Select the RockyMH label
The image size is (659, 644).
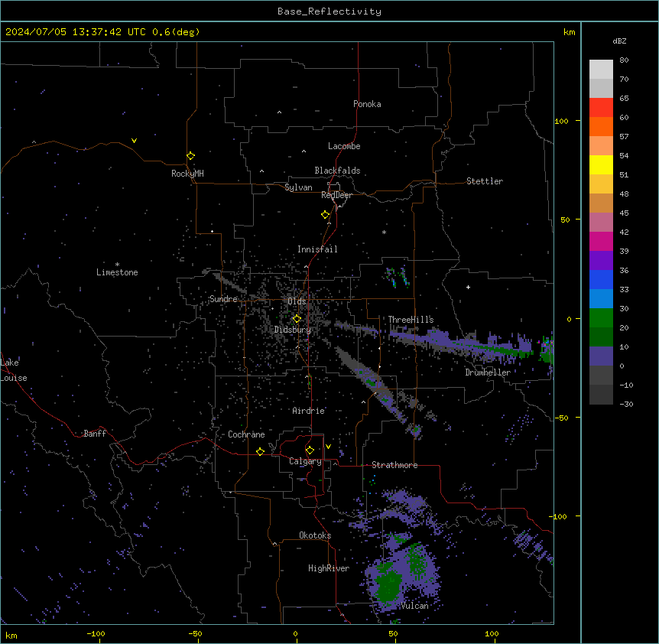click(187, 174)
